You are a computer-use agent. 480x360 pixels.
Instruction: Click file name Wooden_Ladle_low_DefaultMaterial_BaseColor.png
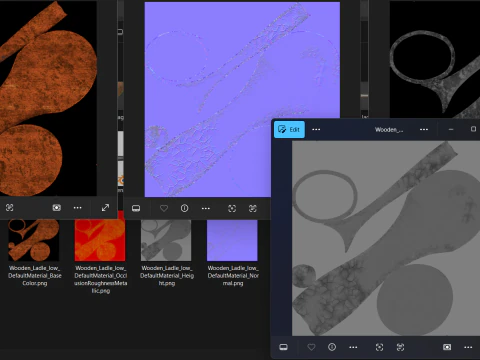tap(35, 276)
